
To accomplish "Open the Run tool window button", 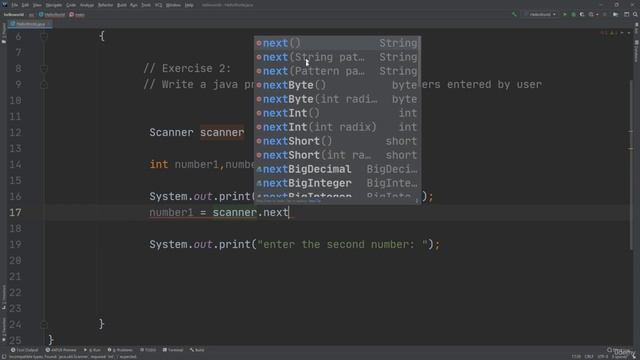I will 92,350.
